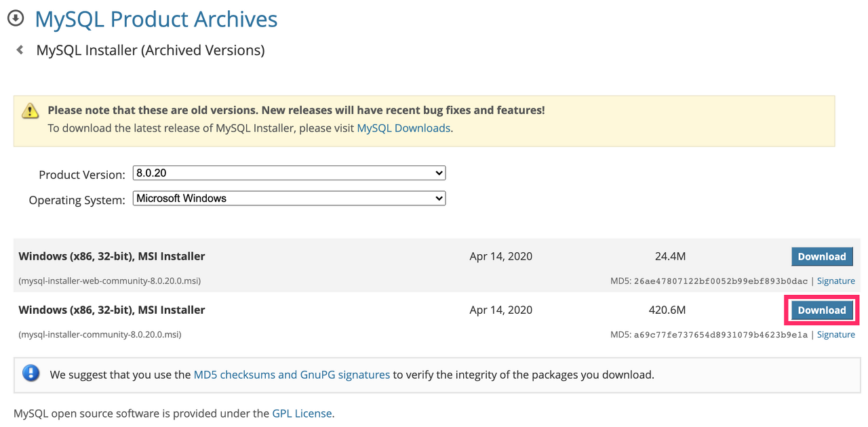Viewport: 868px width, 427px height.
Task: Download the 420.6M community installer
Action: [x=821, y=310]
